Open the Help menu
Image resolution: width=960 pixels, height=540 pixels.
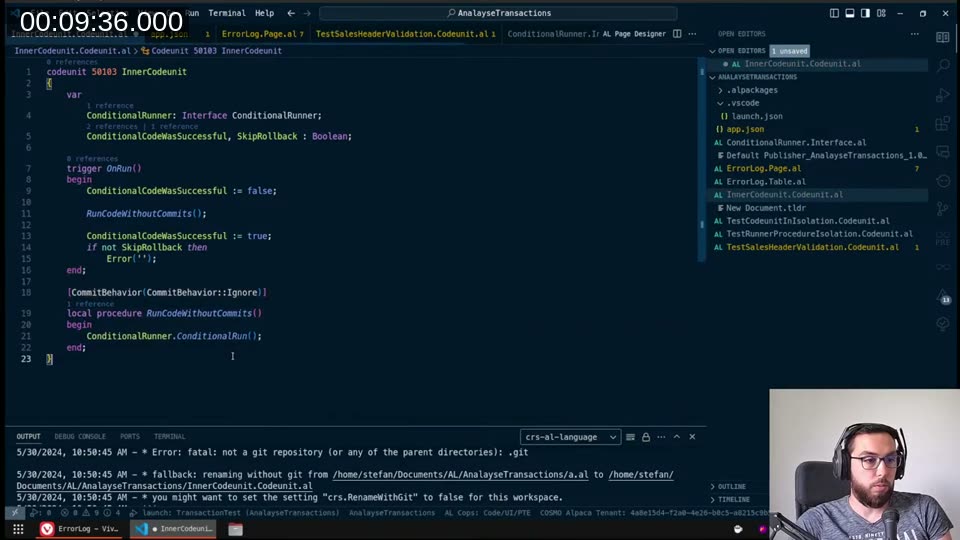tap(264, 13)
